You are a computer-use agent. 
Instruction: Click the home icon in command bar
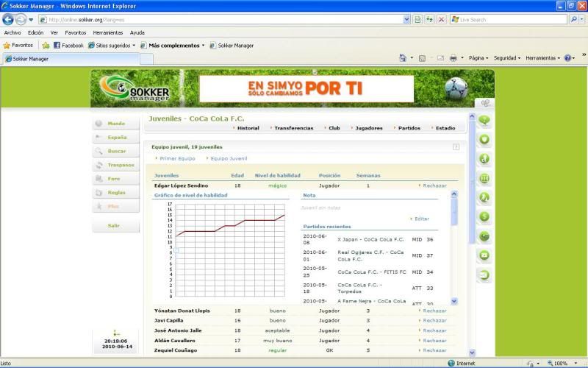tap(403, 57)
